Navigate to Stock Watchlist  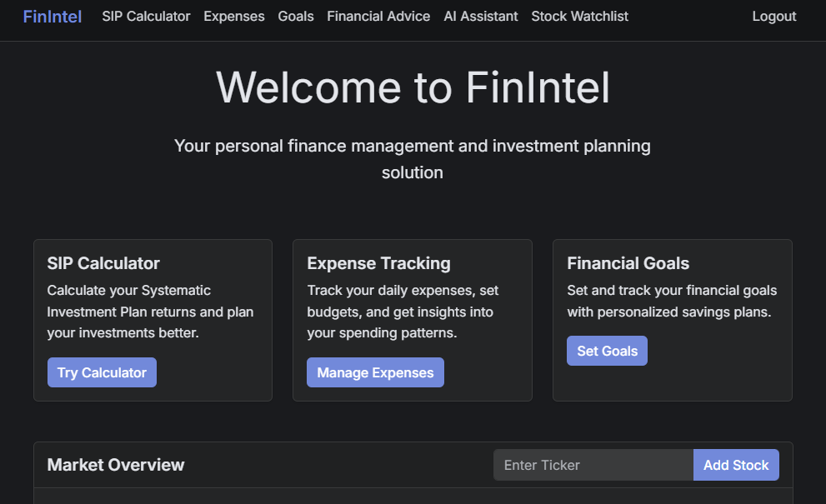[x=580, y=17]
